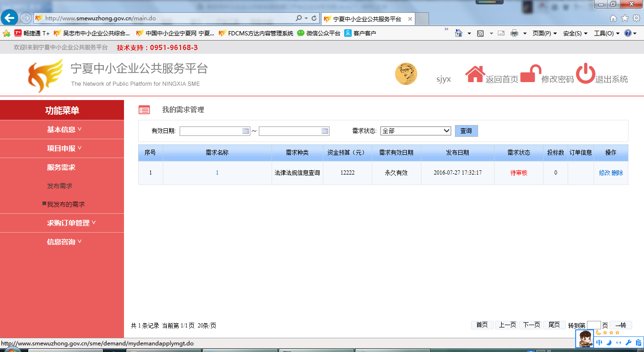This screenshot has width=644, height=352.
Task: Select 我发布的需求 in the sidebar
Action: point(66,204)
